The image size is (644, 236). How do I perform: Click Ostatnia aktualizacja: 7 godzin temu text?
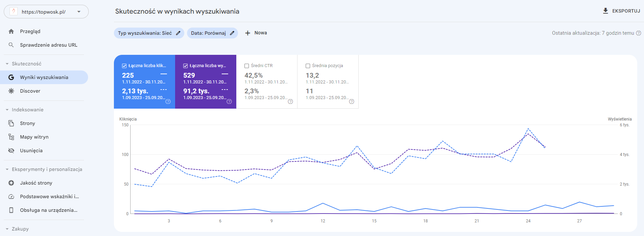pyautogui.click(x=593, y=33)
